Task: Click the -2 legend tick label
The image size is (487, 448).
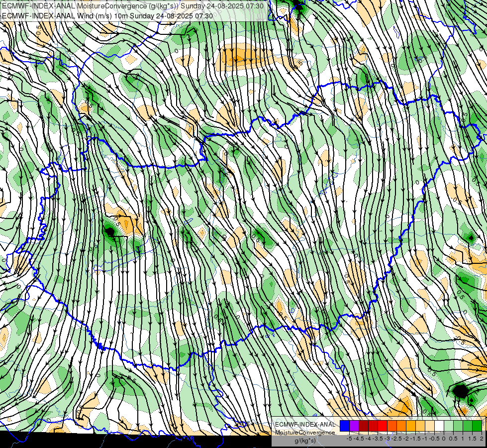Action: [406, 439]
